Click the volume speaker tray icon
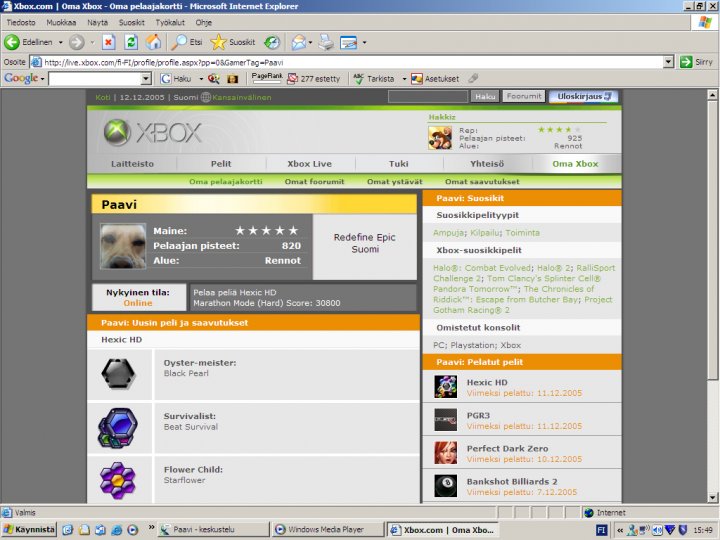This screenshot has width=720, height=540. [657, 530]
